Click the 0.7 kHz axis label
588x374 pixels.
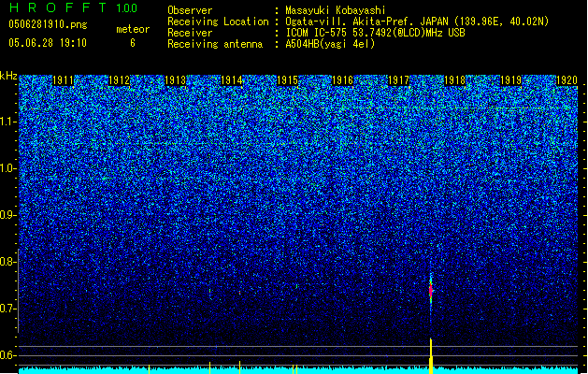(8, 309)
